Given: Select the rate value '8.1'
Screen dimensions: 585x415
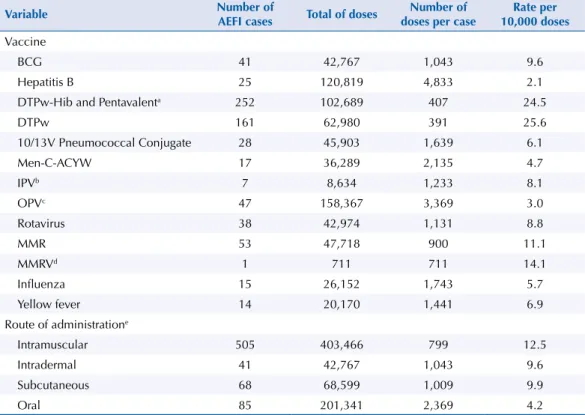Looking at the screenshot, I should 535,183.
